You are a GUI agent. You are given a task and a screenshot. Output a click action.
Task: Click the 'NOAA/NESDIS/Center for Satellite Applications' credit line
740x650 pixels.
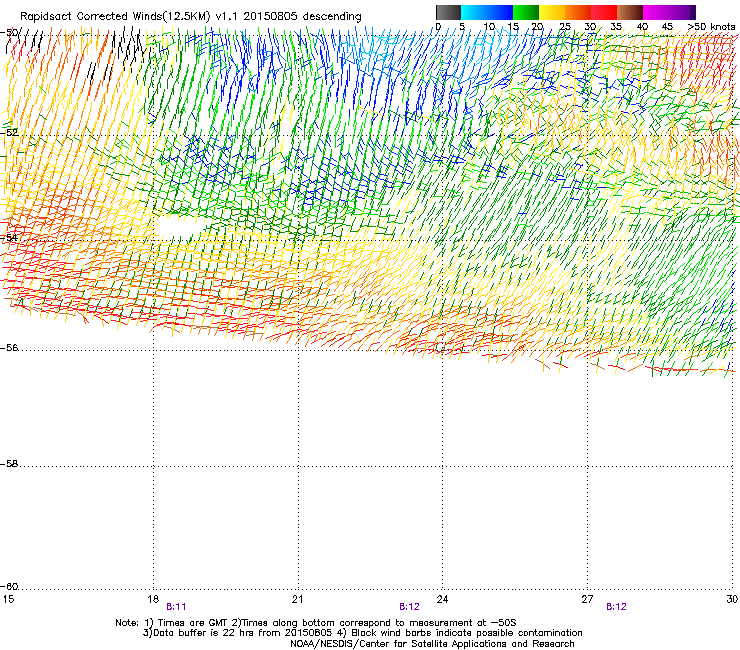click(x=432, y=644)
